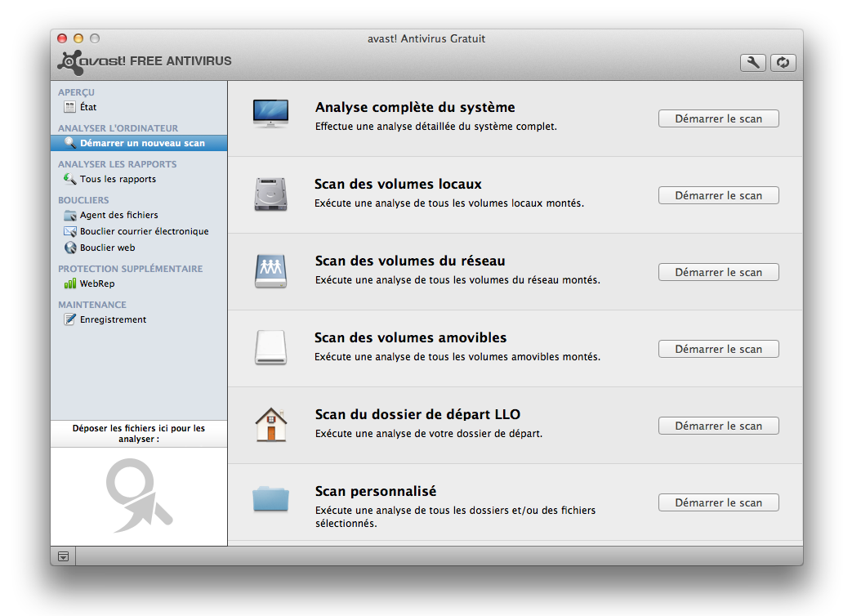
Task: Click the window title avast! Antivirus Gratuit
Action: pyautogui.click(x=426, y=38)
